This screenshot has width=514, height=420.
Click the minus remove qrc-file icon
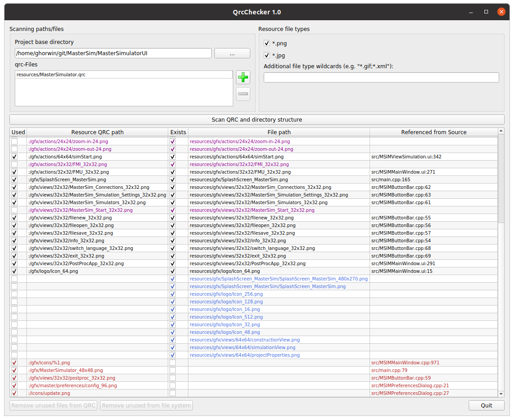click(243, 94)
